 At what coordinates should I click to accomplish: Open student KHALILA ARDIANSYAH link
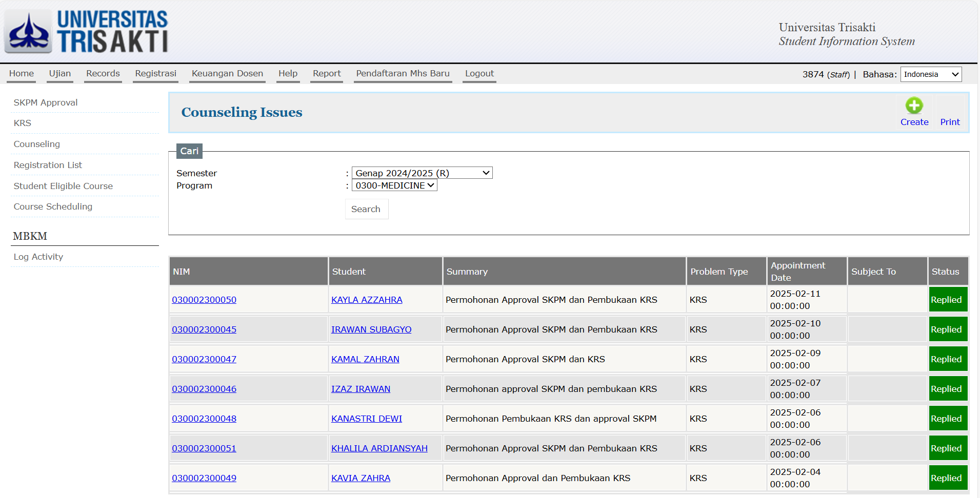pyautogui.click(x=379, y=448)
